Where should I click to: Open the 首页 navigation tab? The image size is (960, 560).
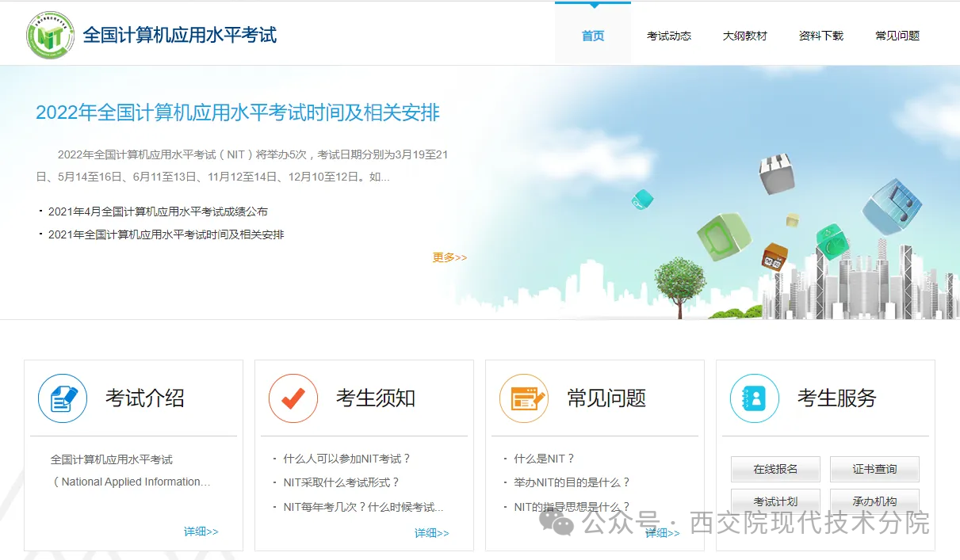coord(593,36)
